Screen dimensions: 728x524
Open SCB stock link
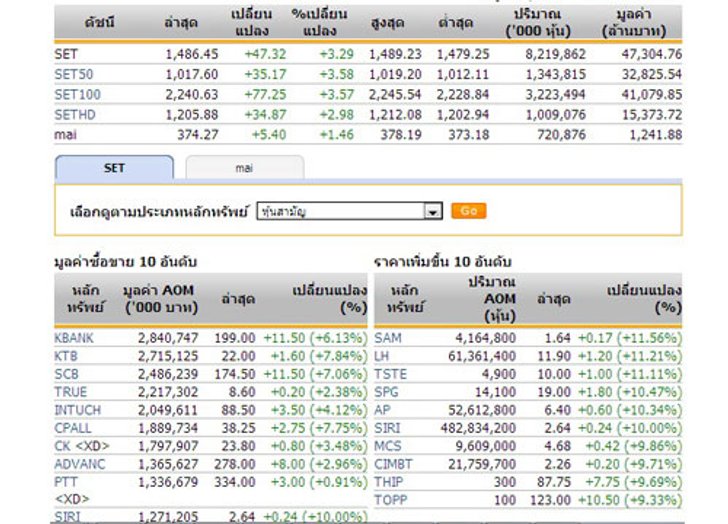click(66, 374)
